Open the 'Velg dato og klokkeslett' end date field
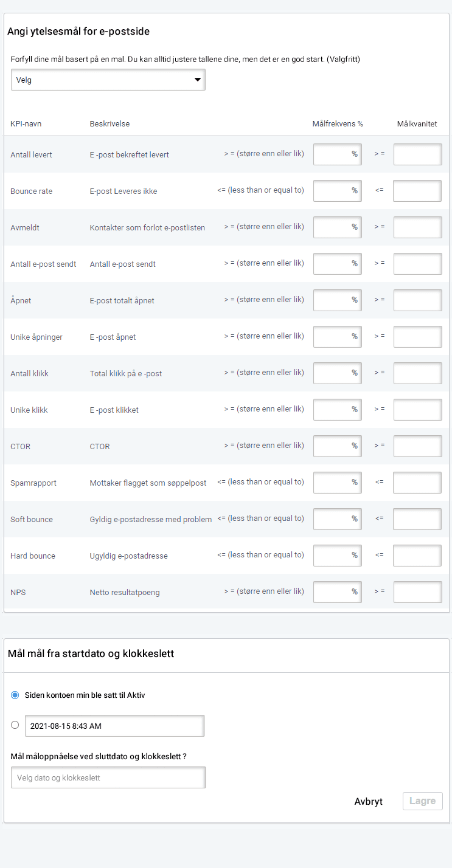This screenshot has width=452, height=868. click(108, 777)
